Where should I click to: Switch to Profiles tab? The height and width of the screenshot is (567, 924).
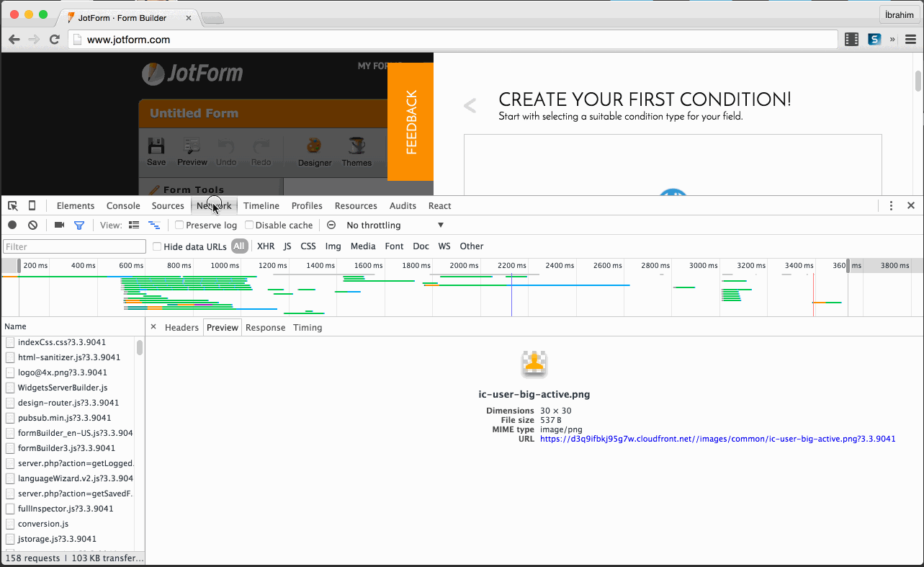(307, 206)
